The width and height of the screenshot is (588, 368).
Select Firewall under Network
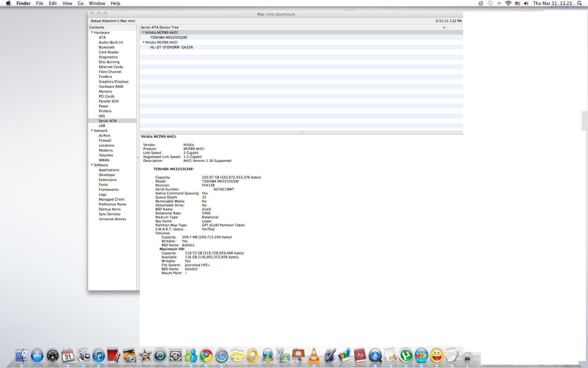[105, 141]
